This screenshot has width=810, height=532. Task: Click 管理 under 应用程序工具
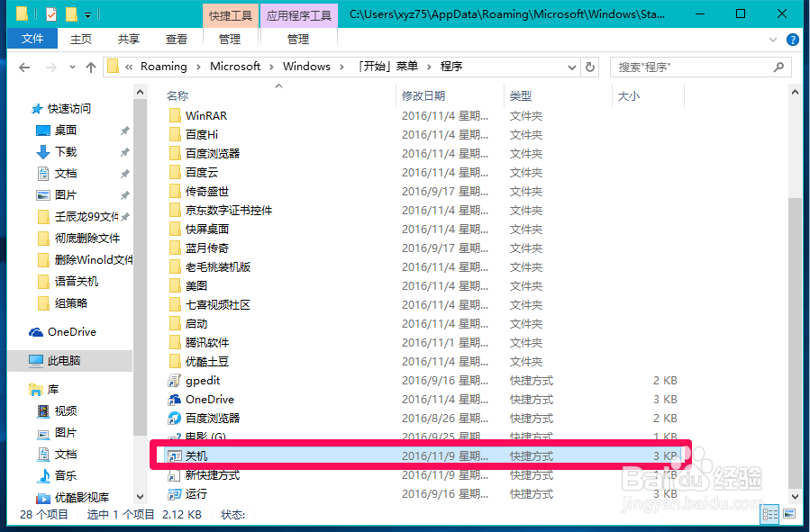tap(297, 39)
